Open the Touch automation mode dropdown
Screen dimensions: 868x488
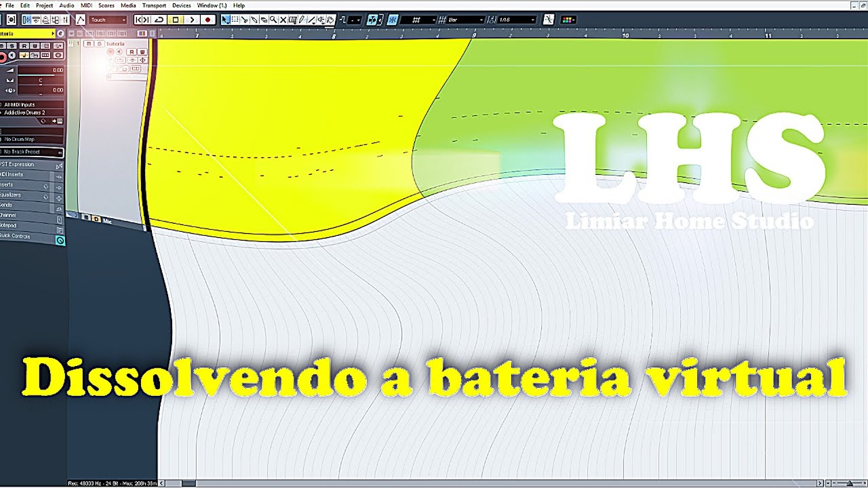[107, 20]
